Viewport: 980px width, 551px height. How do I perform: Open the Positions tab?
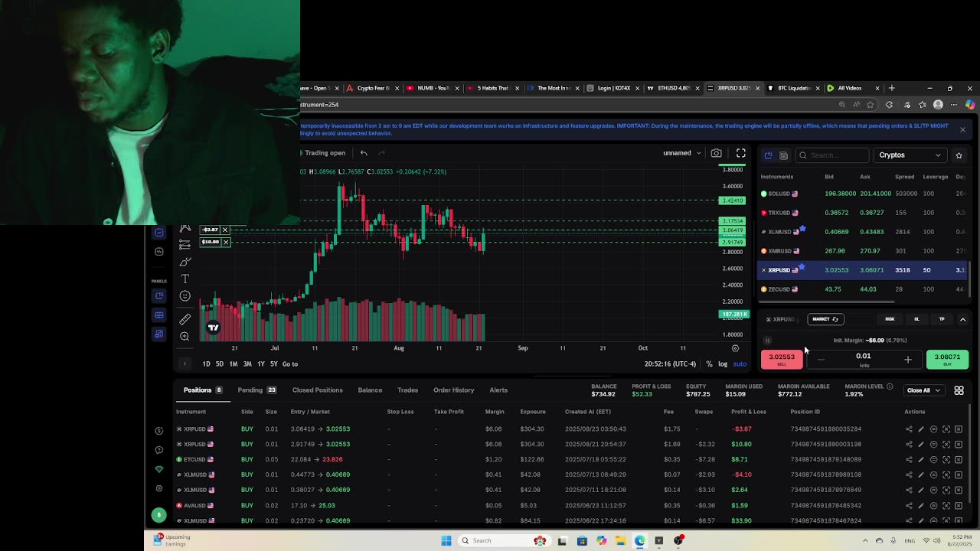point(202,390)
